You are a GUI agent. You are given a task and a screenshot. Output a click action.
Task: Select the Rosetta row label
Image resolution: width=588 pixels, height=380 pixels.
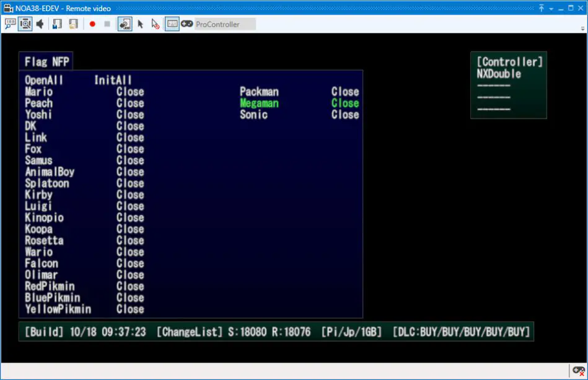coord(44,241)
